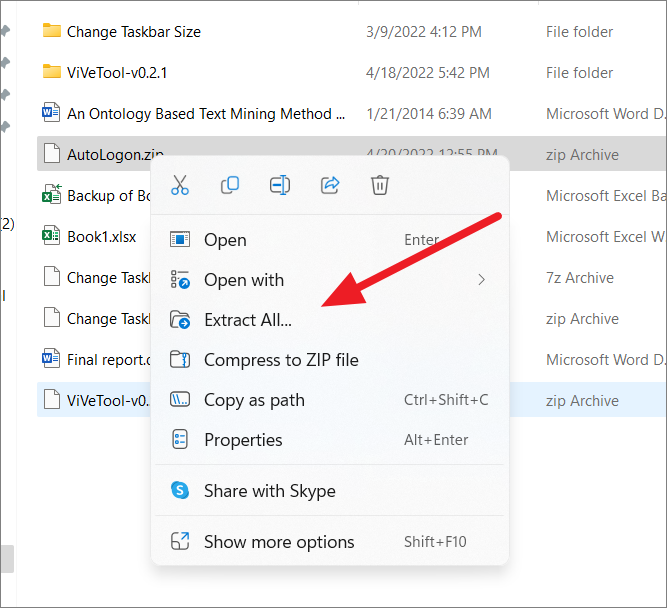Choose Compress to ZIP file

coord(330,360)
